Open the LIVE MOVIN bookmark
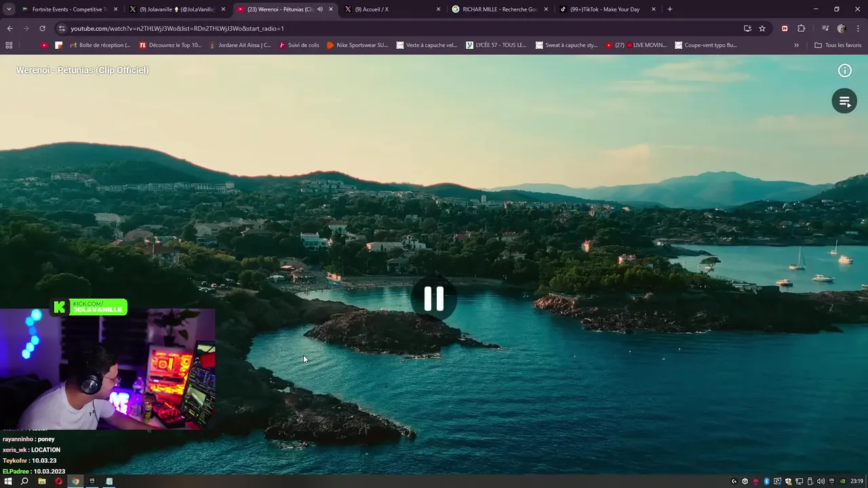The height and width of the screenshot is (488, 868). tap(636, 45)
